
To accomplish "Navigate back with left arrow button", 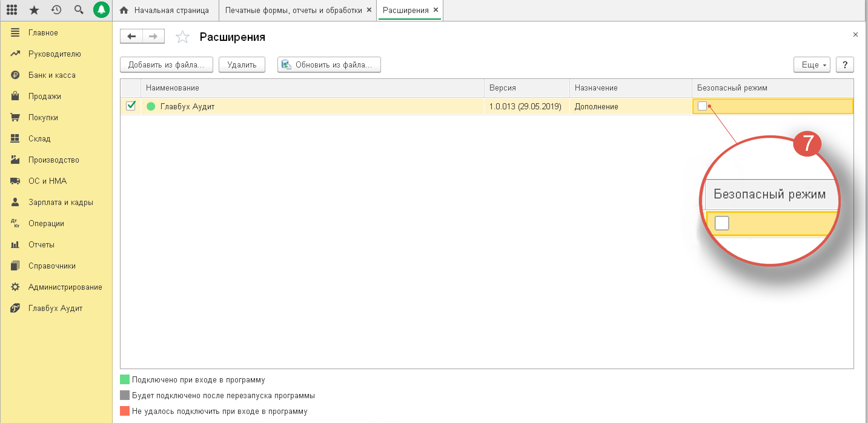I will coord(131,36).
